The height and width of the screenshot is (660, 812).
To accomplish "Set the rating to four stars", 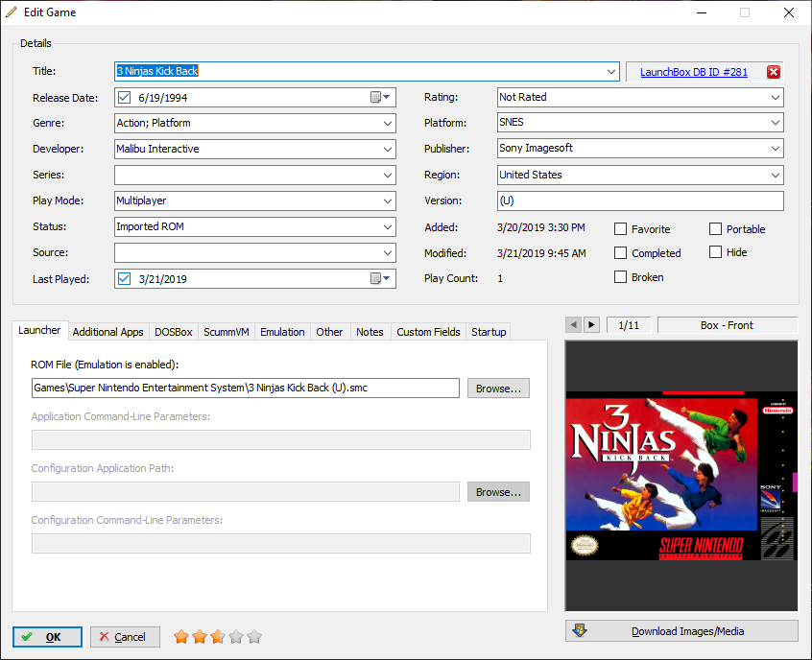I will coord(235,637).
